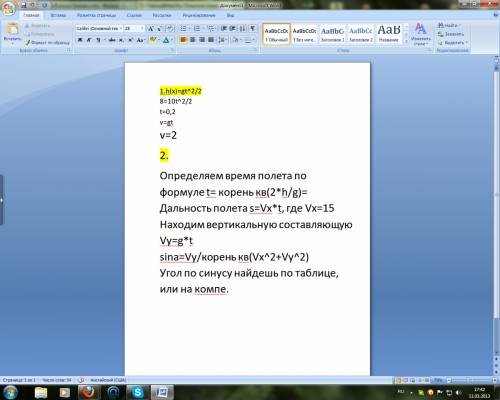Screen dimensions: 500x400
Task: Toggle strikethrough formatting
Action: pyautogui.click(x=112, y=40)
